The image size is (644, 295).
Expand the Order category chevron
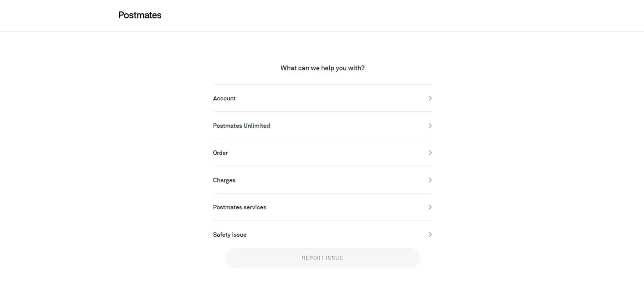point(430,153)
